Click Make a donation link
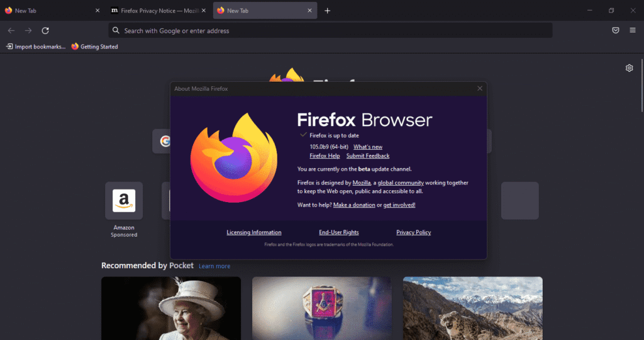Viewport: 644px width, 340px height. click(354, 205)
